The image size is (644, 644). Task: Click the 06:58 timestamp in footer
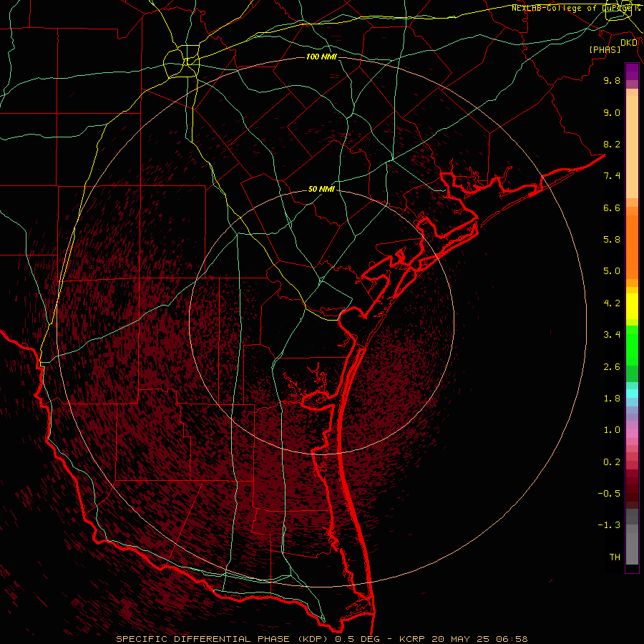[512, 639]
